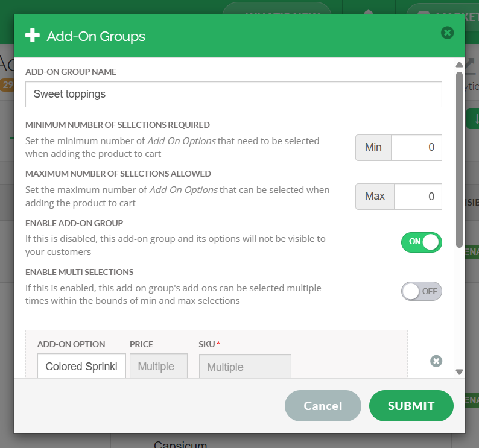Screen dimensions: 479x448
Task: Submit the add-on group form
Action: (411, 406)
